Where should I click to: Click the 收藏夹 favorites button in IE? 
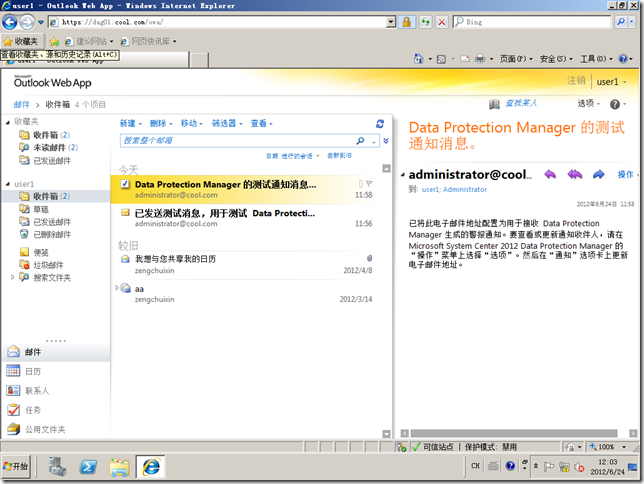point(22,41)
